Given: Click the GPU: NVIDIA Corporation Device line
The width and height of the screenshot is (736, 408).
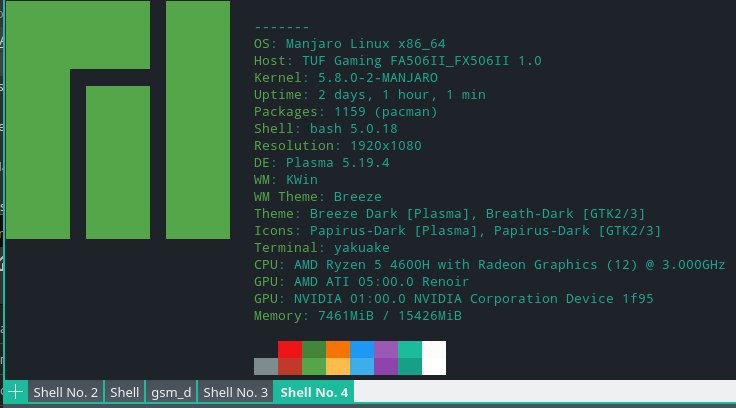Looking at the screenshot, I should [x=453, y=299].
